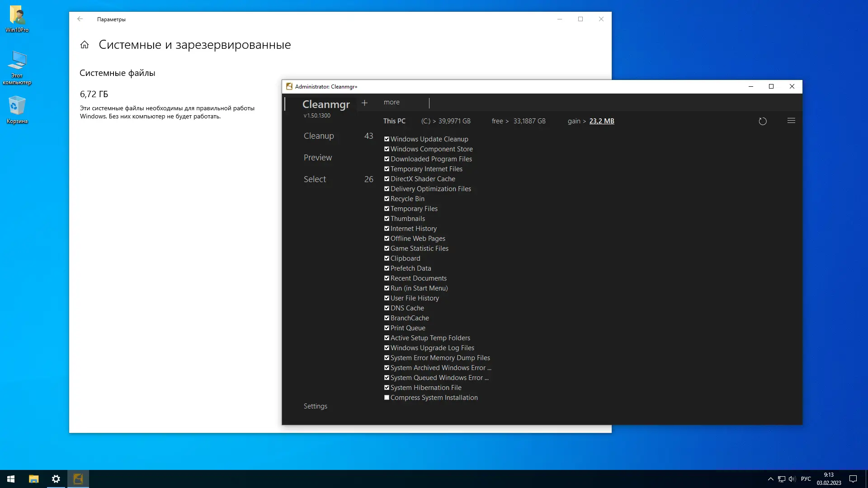Click the home icon in Settings
This screenshot has height=488, width=868.
click(85, 45)
